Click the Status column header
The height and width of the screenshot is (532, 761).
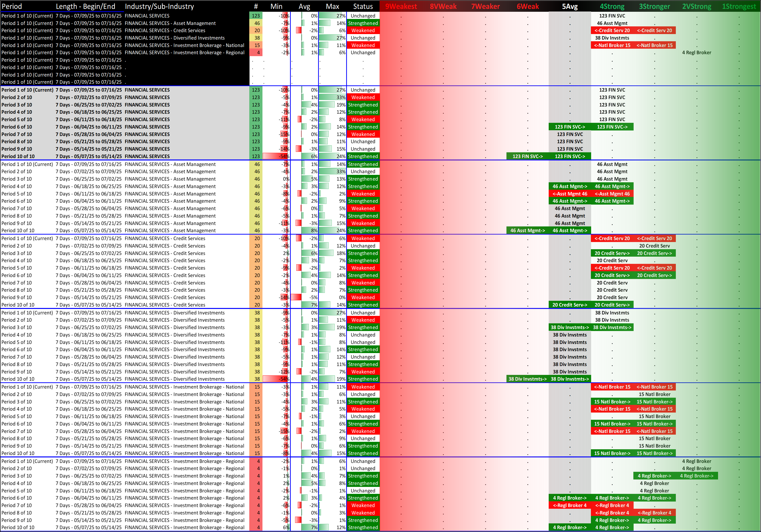(363, 6)
